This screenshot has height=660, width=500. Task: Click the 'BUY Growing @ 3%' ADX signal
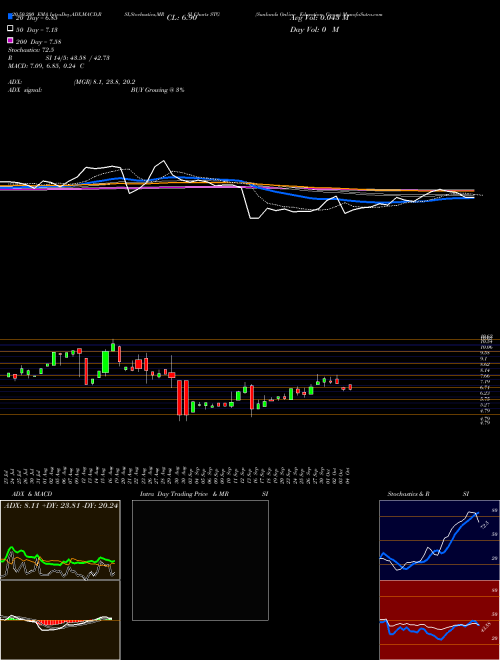click(x=157, y=90)
